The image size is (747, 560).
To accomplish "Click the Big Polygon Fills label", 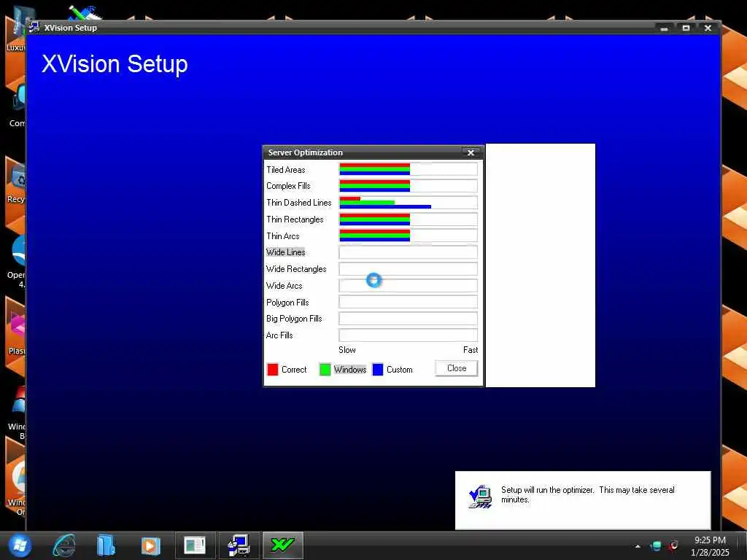I will [x=294, y=319].
